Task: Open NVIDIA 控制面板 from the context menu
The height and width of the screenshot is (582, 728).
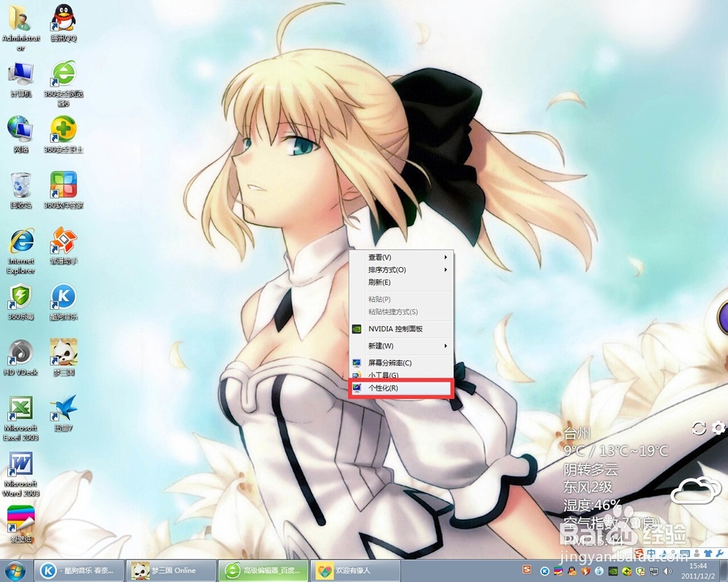Action: [x=399, y=330]
